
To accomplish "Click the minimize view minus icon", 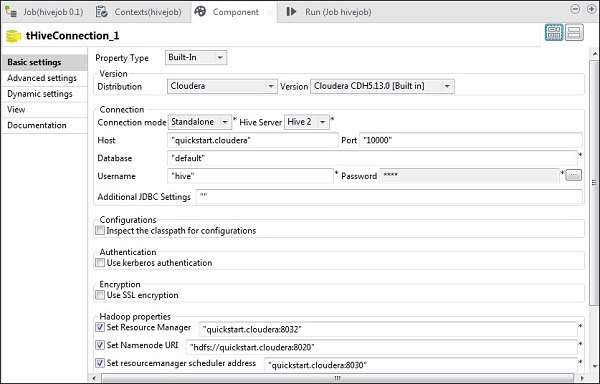I will click(575, 9).
